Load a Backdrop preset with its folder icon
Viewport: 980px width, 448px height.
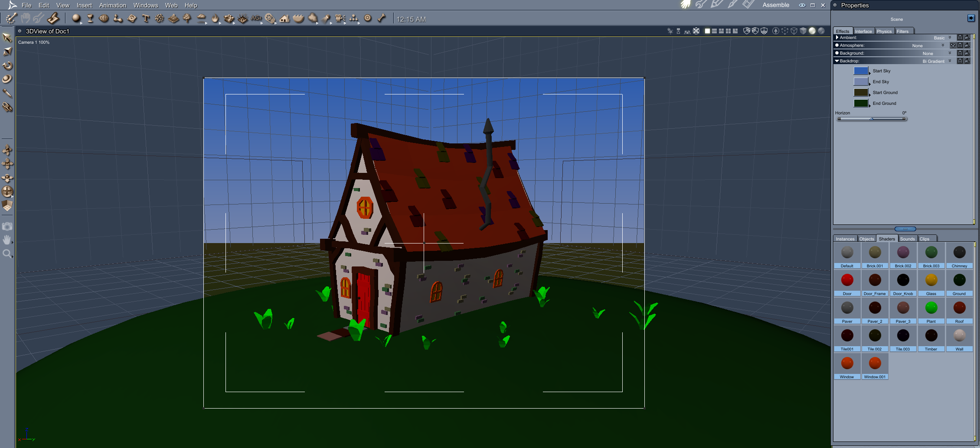point(967,61)
